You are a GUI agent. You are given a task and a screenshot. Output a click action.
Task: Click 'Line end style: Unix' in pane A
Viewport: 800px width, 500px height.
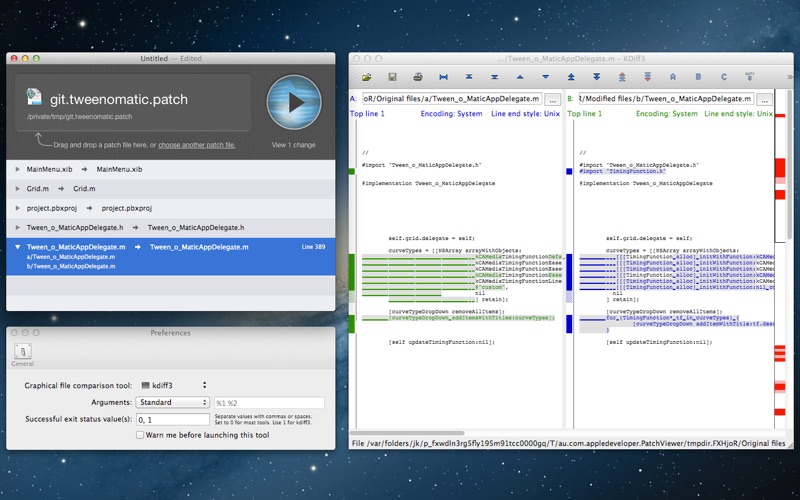tap(526, 114)
